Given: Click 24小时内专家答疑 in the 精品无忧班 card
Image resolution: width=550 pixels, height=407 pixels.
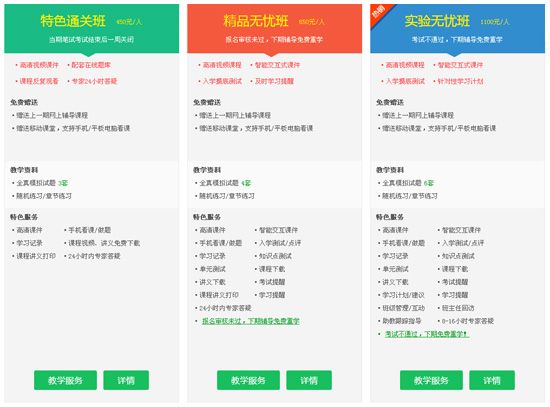Looking at the screenshot, I should tap(226, 308).
